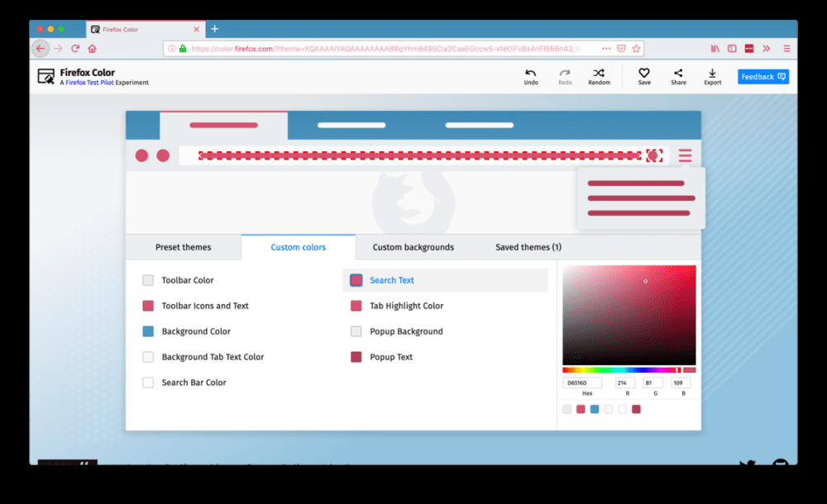Click the browser forward arrow
This screenshot has height=504, width=827.
(58, 49)
